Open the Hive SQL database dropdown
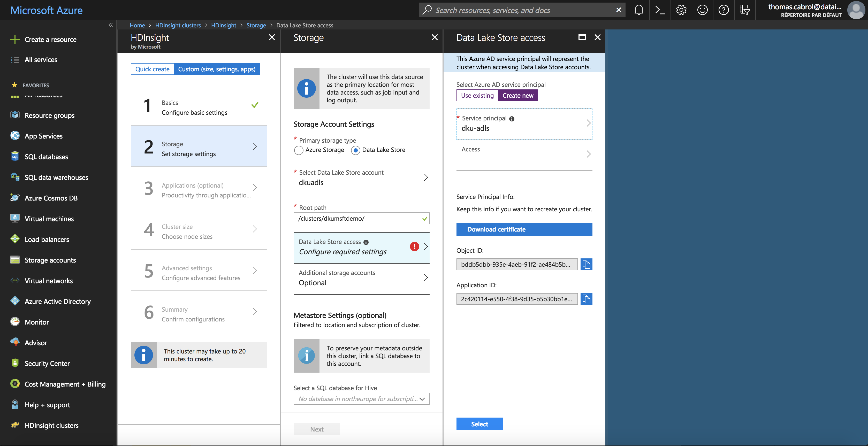868x446 pixels. coord(361,399)
